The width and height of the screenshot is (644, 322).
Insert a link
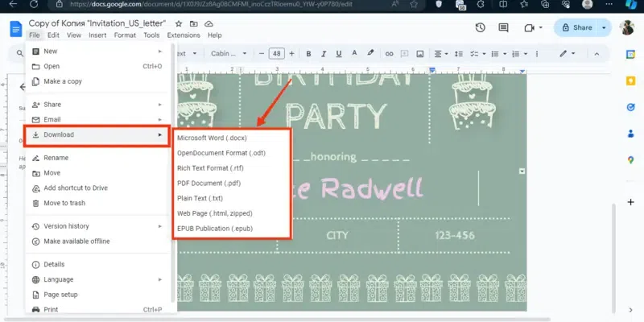tap(389, 54)
